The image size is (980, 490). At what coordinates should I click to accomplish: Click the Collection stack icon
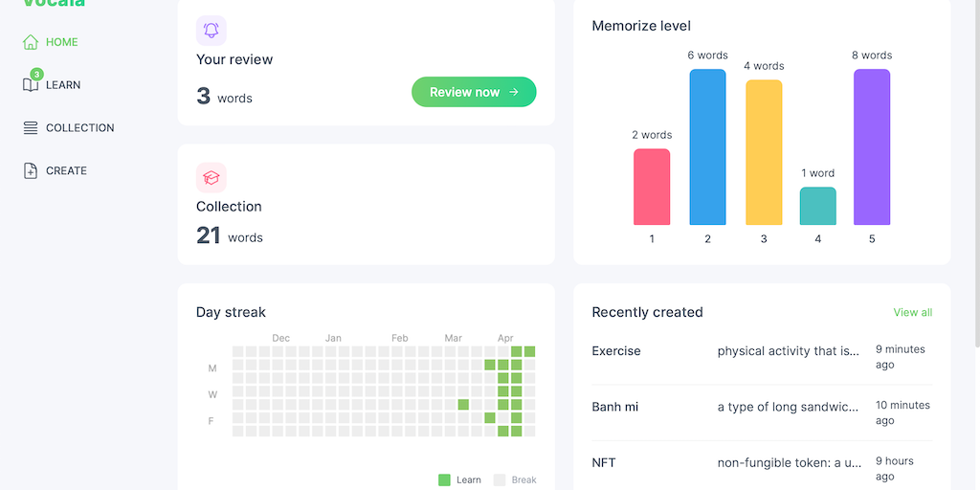(31, 128)
